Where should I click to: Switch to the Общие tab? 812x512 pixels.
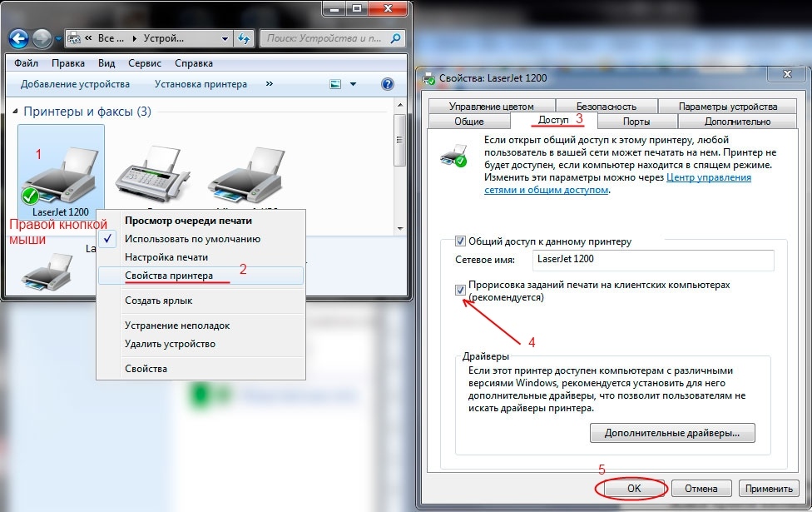469,122
